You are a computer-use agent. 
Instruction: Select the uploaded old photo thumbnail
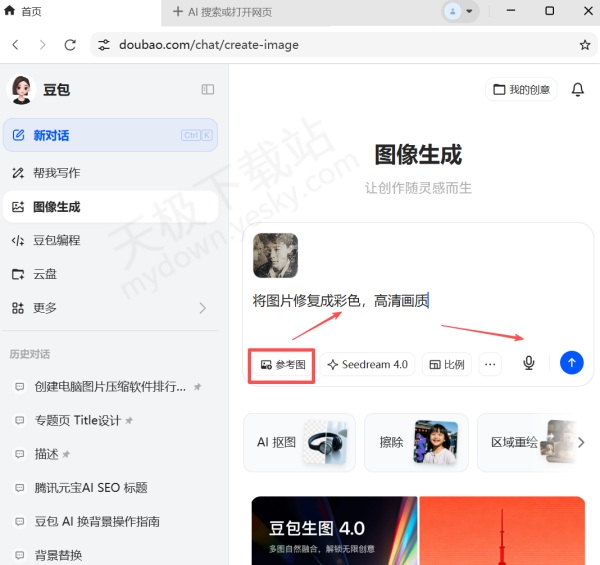click(x=275, y=256)
